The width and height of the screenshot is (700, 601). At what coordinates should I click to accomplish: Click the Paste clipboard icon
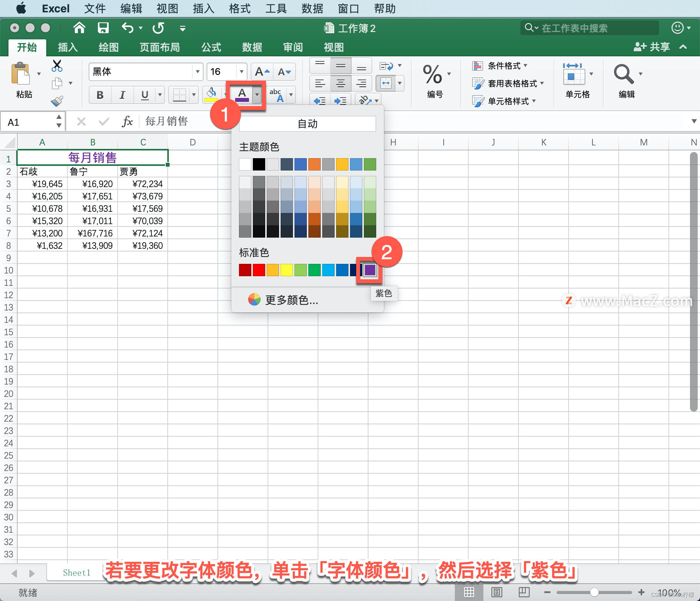(x=20, y=73)
